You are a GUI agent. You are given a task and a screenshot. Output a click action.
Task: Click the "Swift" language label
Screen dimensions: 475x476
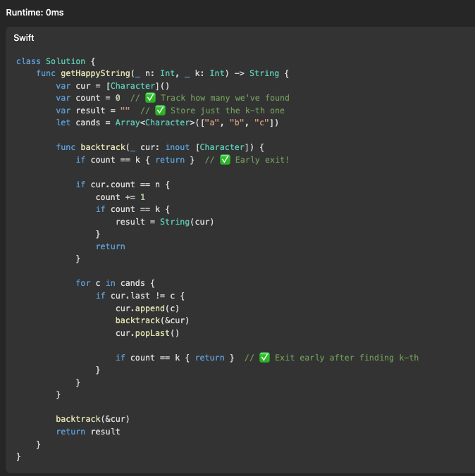click(24, 37)
